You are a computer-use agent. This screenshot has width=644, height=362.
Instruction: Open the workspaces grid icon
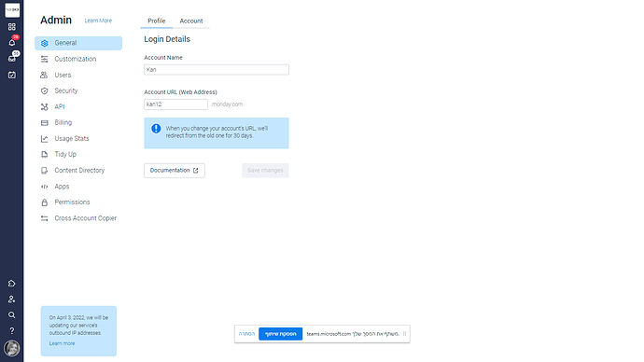[x=12, y=27]
